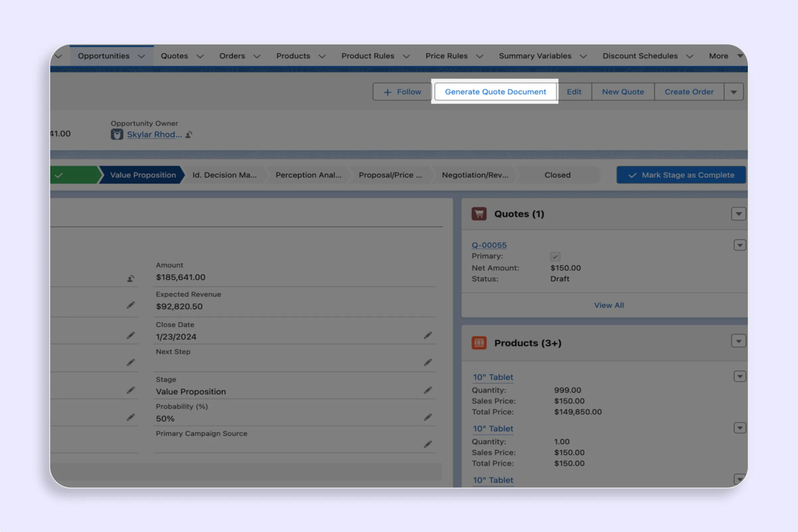The image size is (798, 532).
Task: Expand actions dropdown next to Create Order
Action: coord(733,92)
